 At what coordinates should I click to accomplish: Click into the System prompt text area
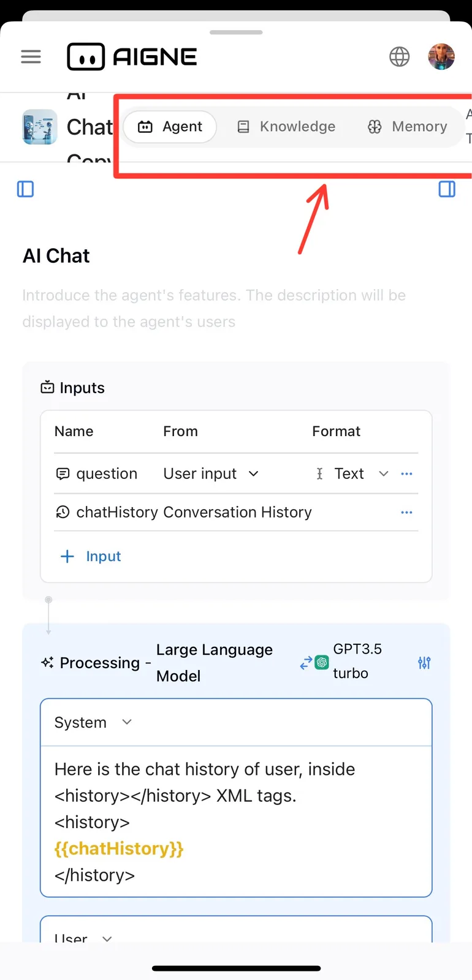[236, 822]
